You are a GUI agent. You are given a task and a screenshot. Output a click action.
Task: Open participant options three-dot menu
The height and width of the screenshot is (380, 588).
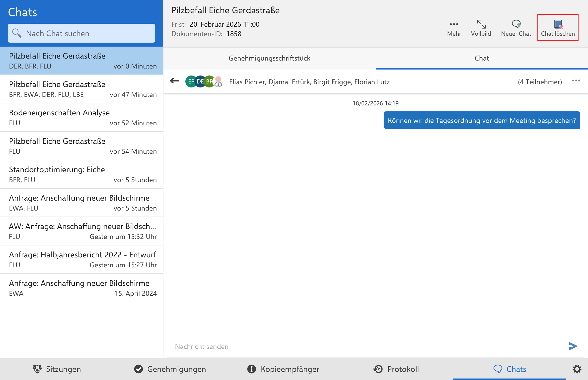click(576, 81)
